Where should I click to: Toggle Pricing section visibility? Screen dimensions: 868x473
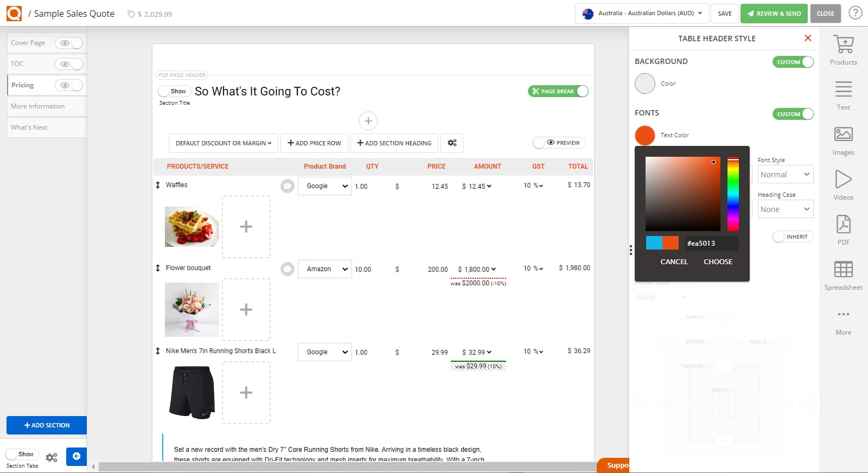tap(69, 85)
